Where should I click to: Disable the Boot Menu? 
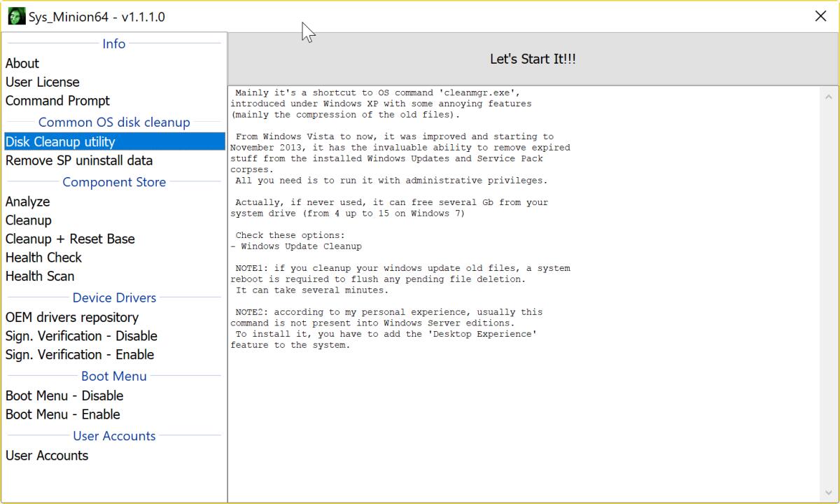pyautogui.click(x=64, y=395)
